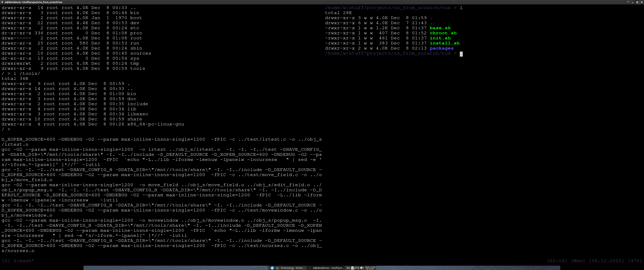This screenshot has height=270, width=644.
Task: Click the taskbar date and time clock
Action: pos(370,268)
